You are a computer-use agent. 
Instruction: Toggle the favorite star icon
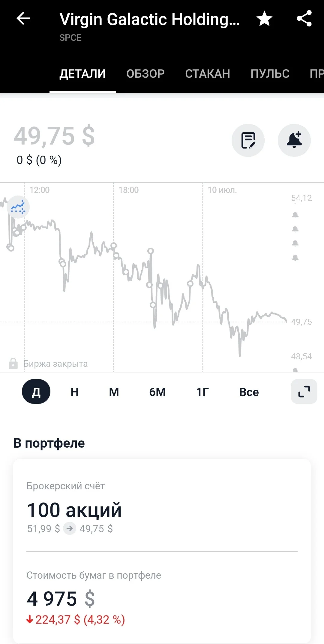tap(264, 19)
